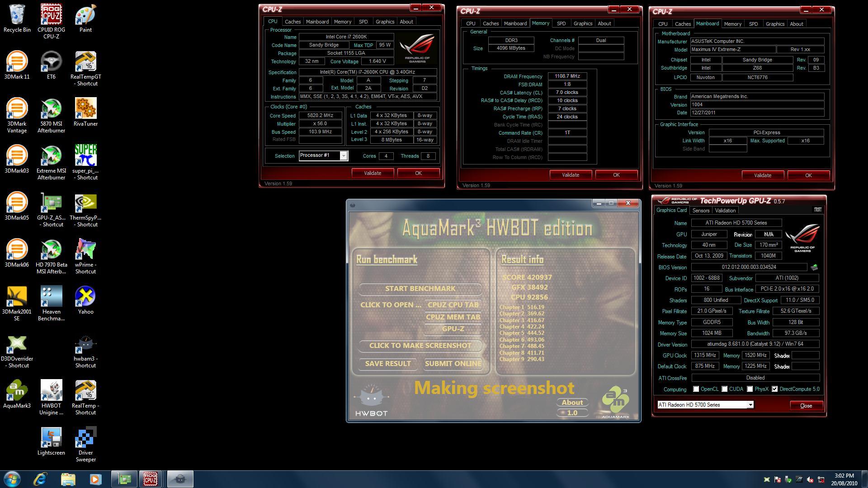868x488 pixels.
Task: Select Graphics tab in CPU-Z Memory window
Action: pyautogui.click(x=583, y=23)
